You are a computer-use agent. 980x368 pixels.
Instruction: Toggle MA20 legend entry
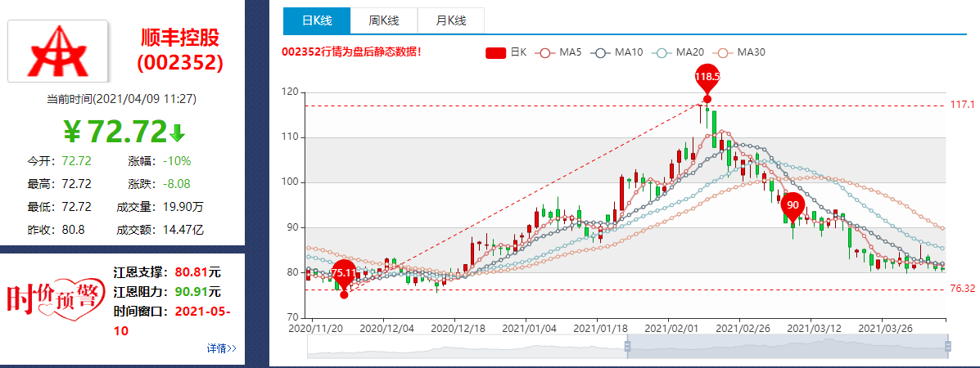[x=678, y=52]
